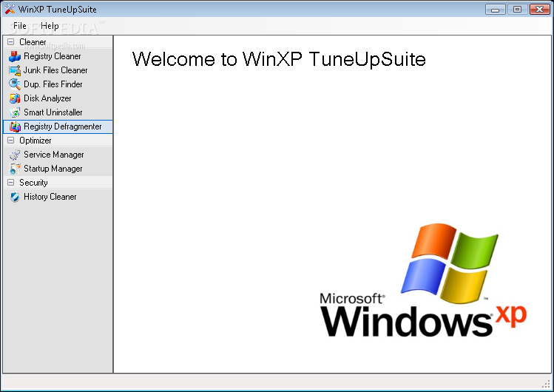The height and width of the screenshot is (392, 554).
Task: Close the WinXP TuneUpSuite window
Action: [x=539, y=9]
